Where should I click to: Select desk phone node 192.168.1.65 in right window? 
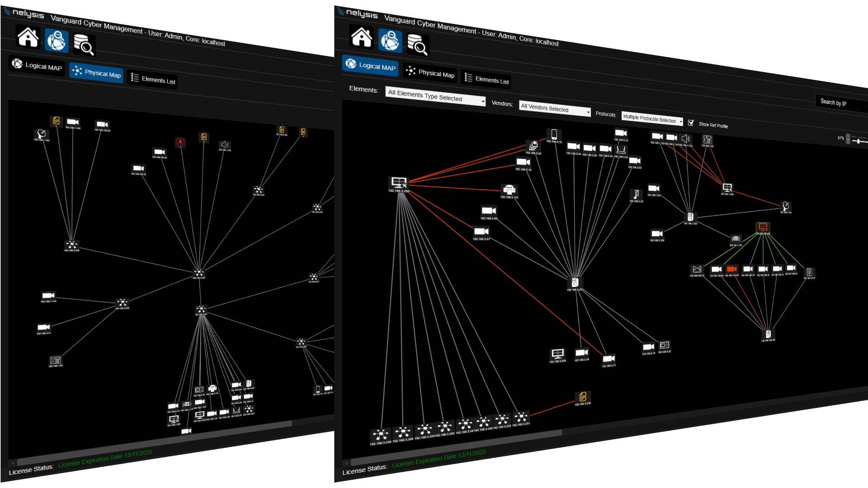tap(708, 141)
